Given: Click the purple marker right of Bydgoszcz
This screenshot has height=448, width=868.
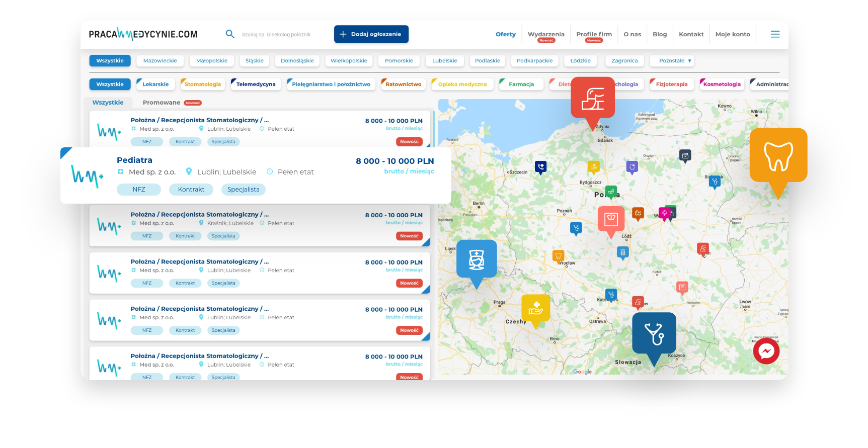Looking at the screenshot, I should [633, 166].
